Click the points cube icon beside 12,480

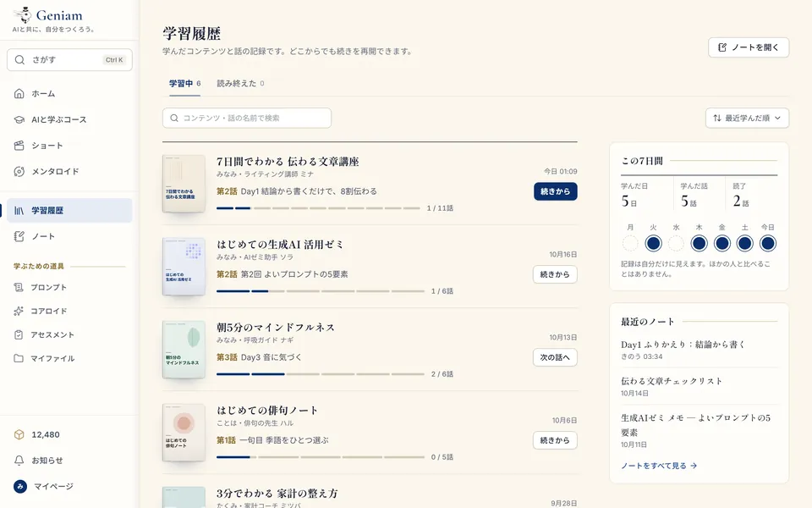19,434
